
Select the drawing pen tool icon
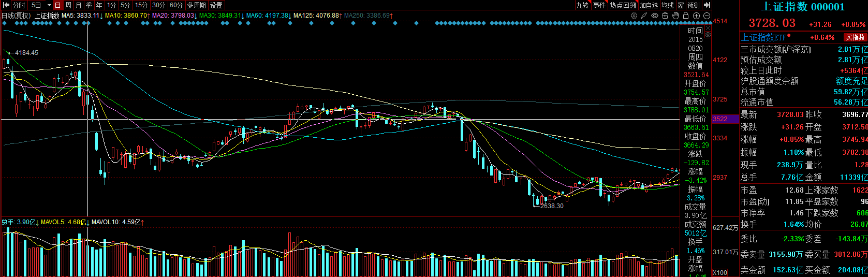[644, 16]
